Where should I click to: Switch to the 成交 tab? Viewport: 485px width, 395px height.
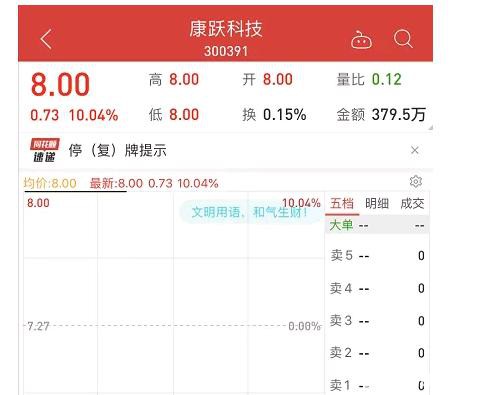pyautogui.click(x=412, y=203)
